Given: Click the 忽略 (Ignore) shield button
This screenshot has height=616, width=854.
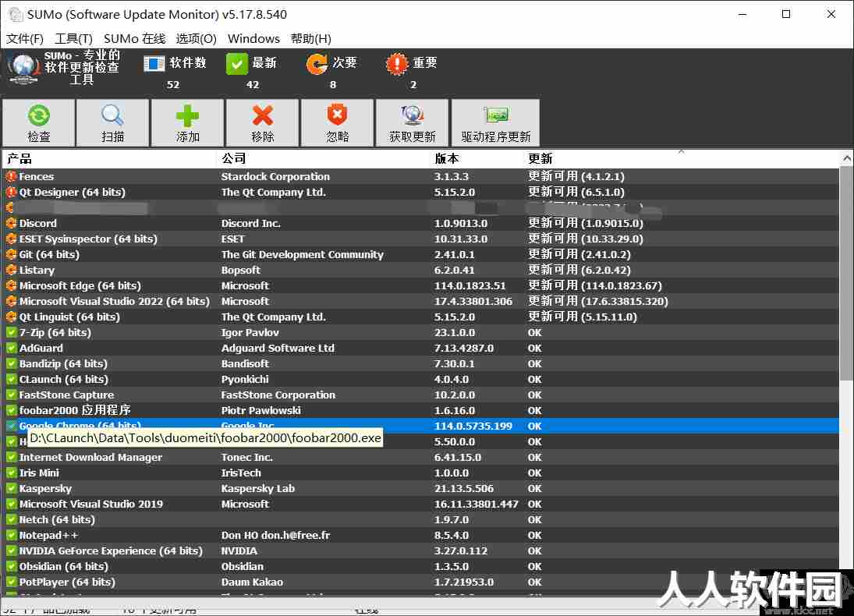Looking at the screenshot, I should [x=337, y=123].
